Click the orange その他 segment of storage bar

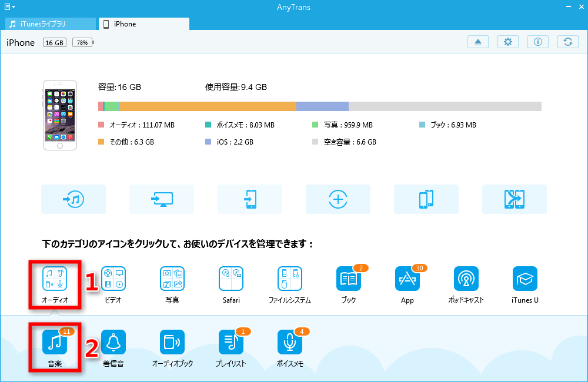208,106
